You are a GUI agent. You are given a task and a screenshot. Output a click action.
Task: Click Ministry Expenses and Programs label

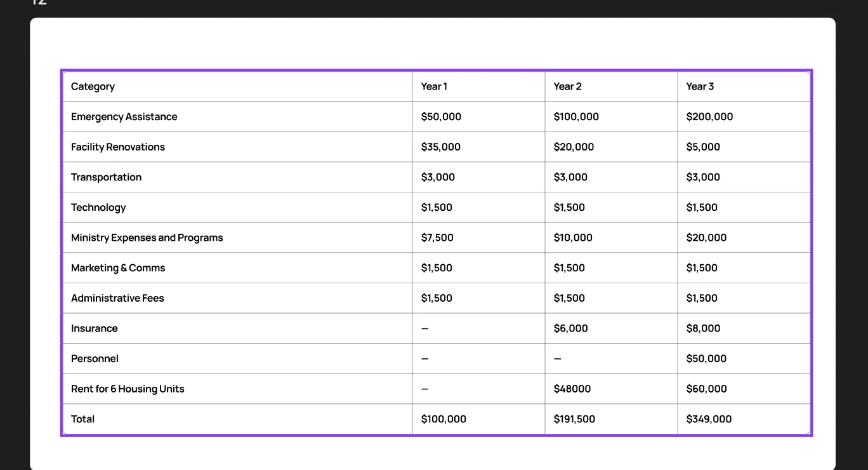pyautogui.click(x=147, y=238)
